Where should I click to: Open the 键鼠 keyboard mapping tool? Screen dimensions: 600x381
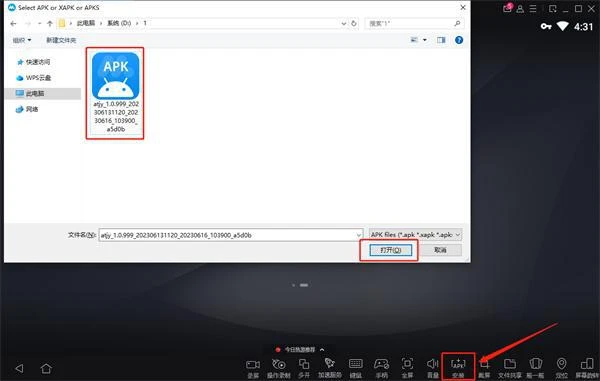click(355, 368)
